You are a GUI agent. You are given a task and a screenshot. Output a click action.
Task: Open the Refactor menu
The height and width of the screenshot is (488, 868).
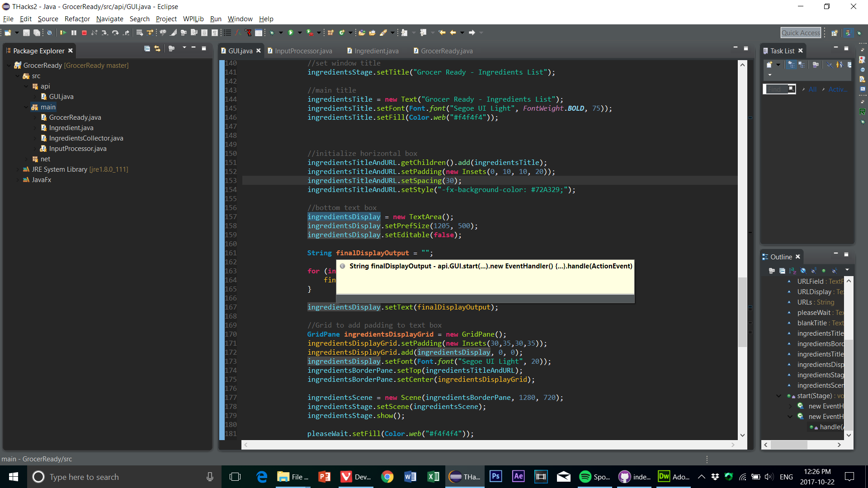point(77,19)
